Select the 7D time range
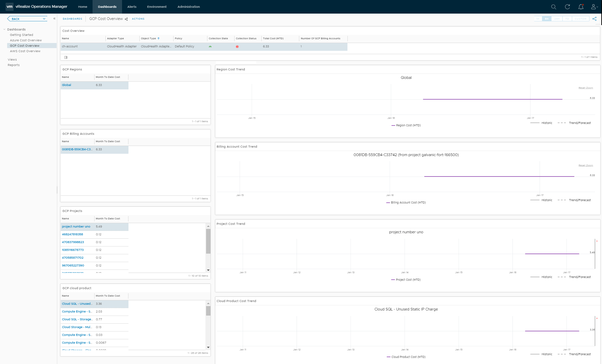This screenshot has height=364, width=602. coord(567,19)
